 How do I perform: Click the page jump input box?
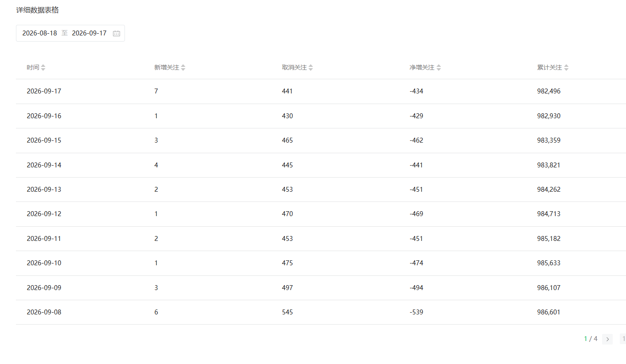[x=623, y=339]
